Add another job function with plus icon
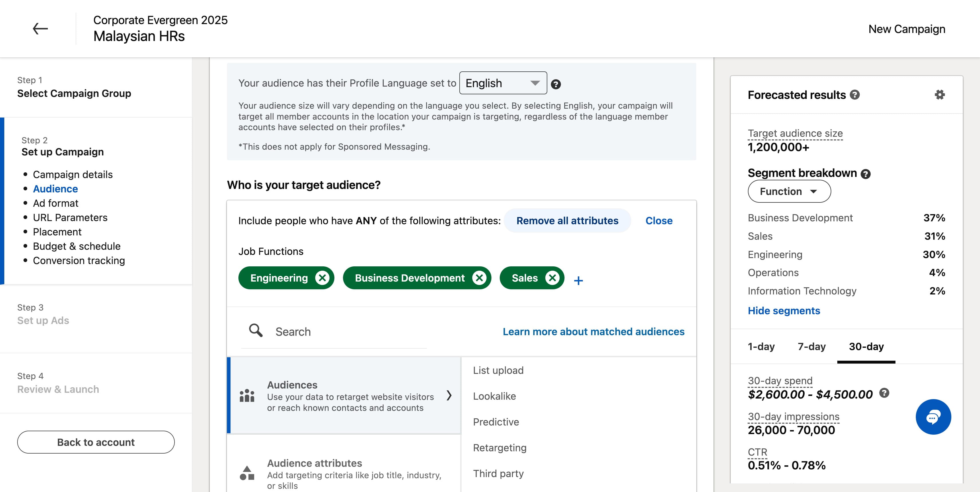 [x=578, y=280]
